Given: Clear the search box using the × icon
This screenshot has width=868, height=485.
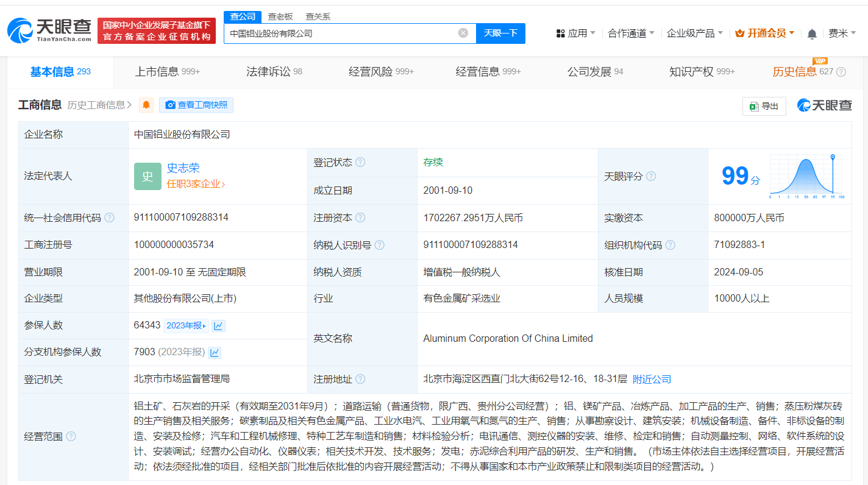Looking at the screenshot, I should coord(462,33).
